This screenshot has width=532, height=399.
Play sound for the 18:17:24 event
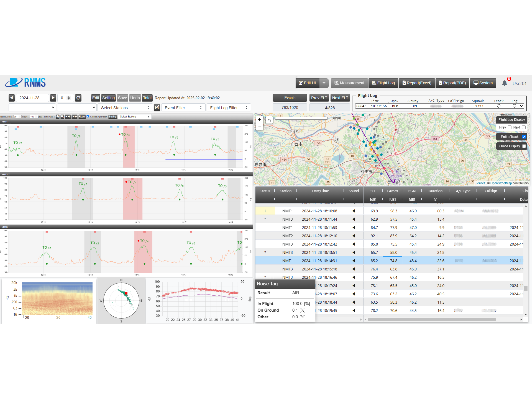point(354,286)
